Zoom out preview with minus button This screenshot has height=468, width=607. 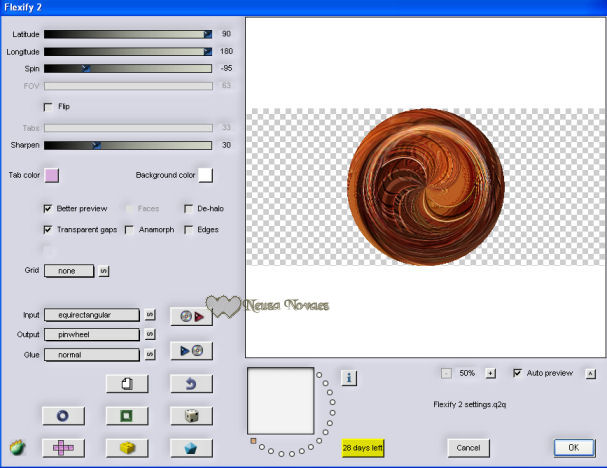tap(446, 374)
